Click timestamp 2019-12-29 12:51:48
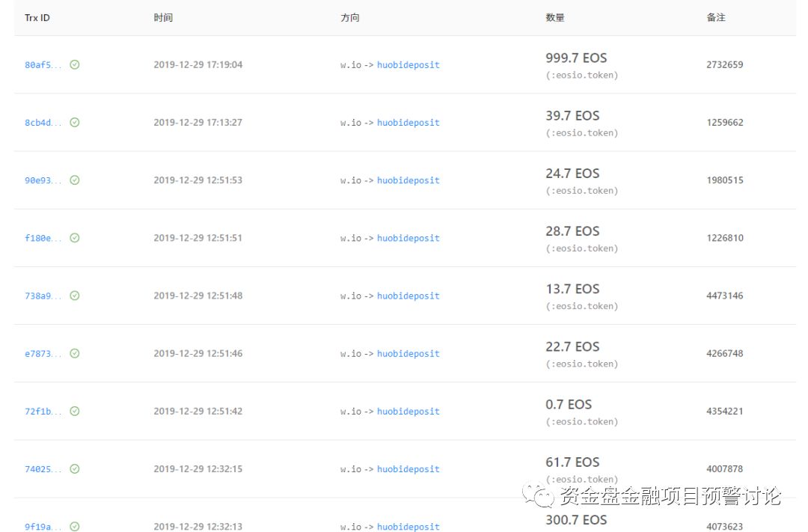 (198, 296)
